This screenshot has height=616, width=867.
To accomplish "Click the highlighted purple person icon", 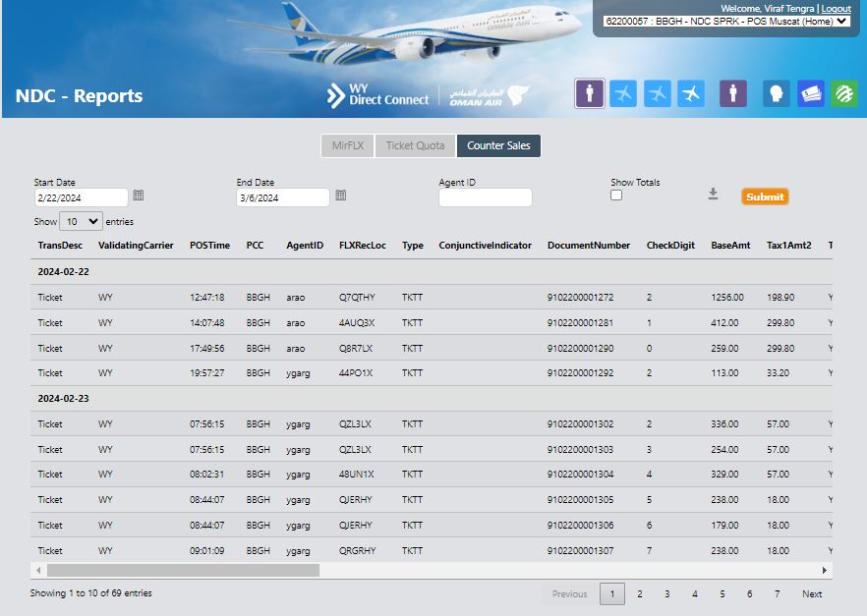I will [x=590, y=93].
